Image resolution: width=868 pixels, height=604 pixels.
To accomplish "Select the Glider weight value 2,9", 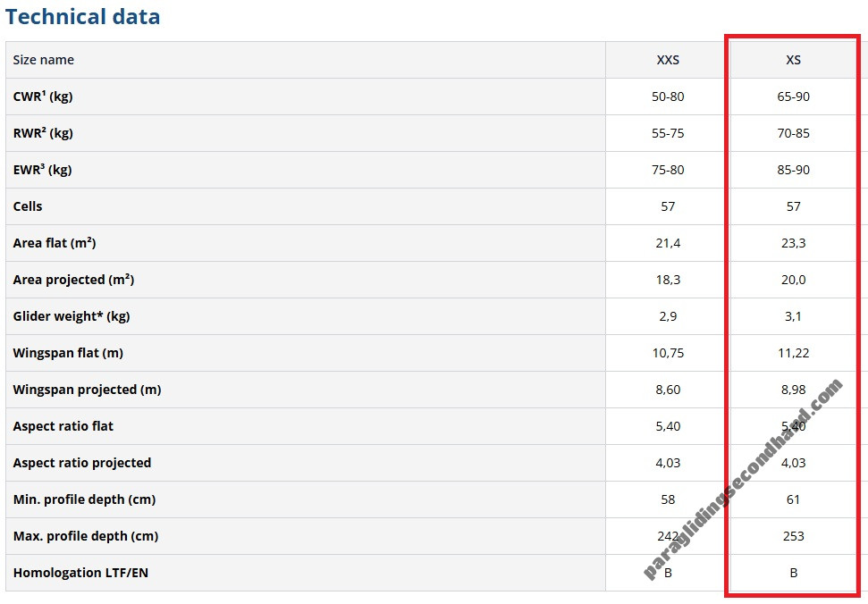I will (x=668, y=316).
